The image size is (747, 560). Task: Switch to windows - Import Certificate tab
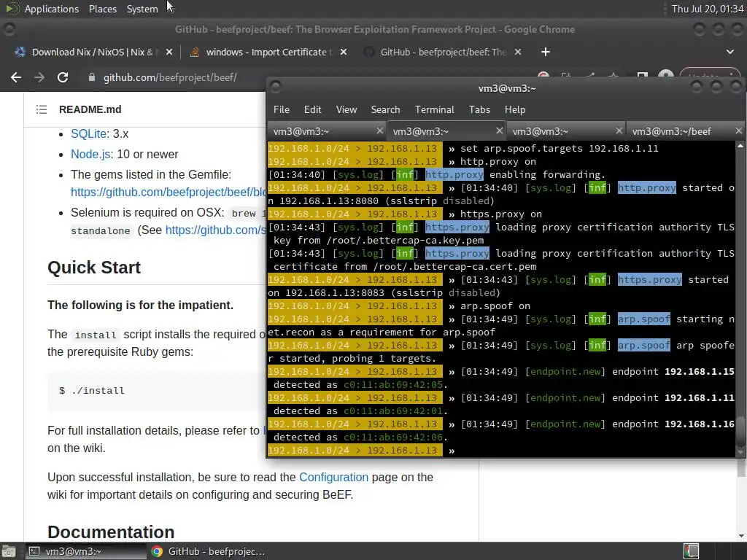point(268,52)
